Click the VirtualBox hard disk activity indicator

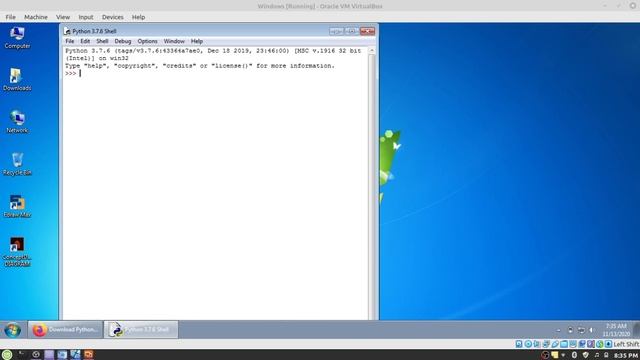519,344
